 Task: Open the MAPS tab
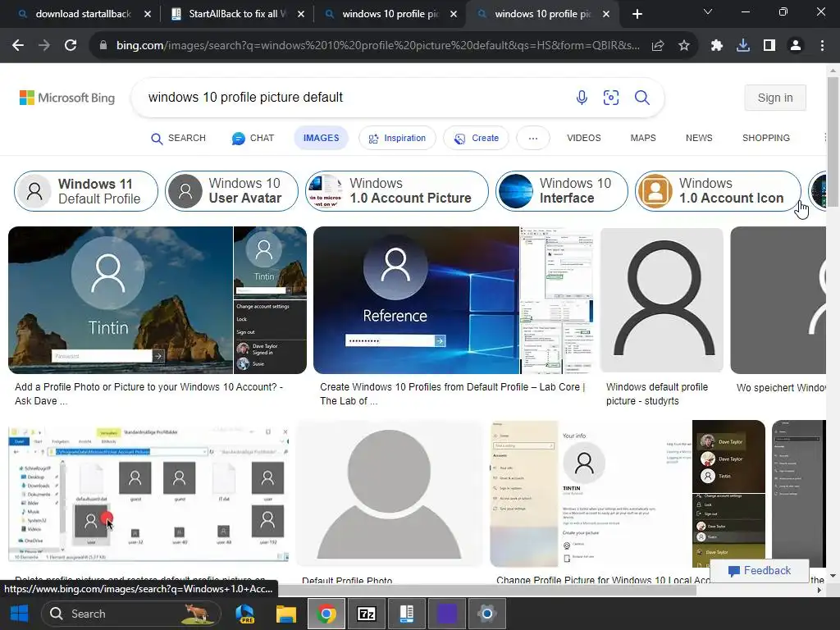coord(643,138)
